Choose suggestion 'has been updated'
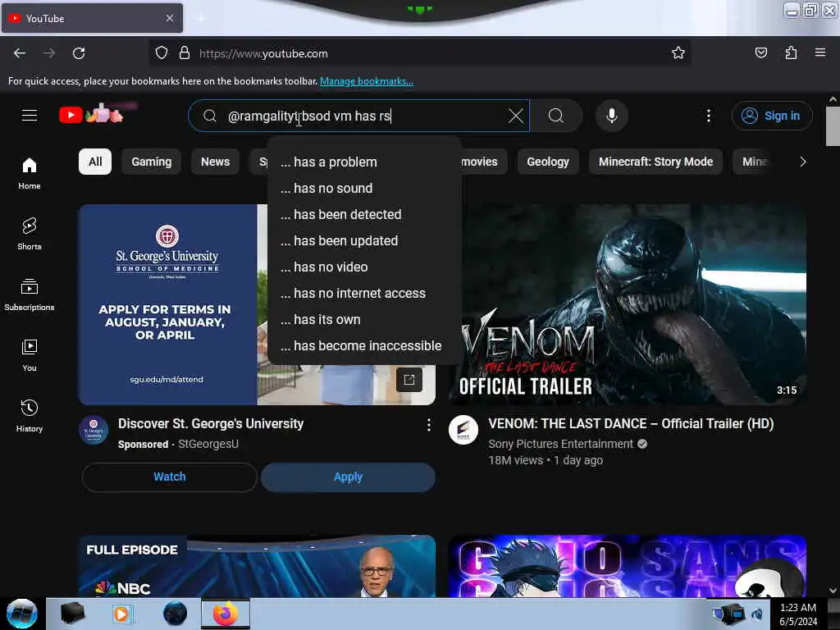This screenshot has width=840, height=630. 364,240
